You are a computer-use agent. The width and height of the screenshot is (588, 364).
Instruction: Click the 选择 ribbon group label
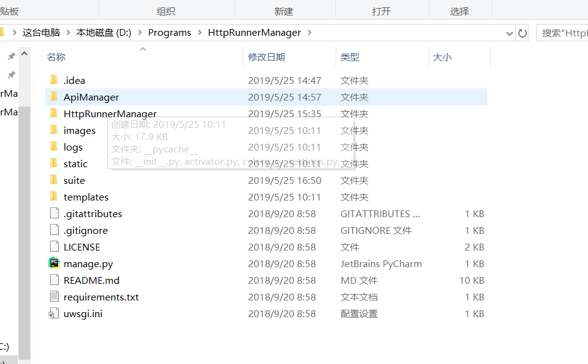460,11
